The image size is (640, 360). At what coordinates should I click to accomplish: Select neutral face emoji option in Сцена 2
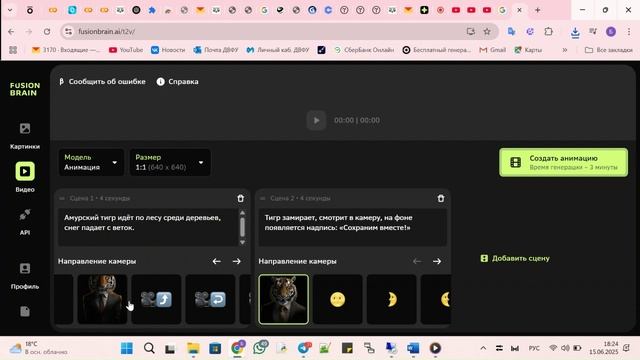pos(338,299)
